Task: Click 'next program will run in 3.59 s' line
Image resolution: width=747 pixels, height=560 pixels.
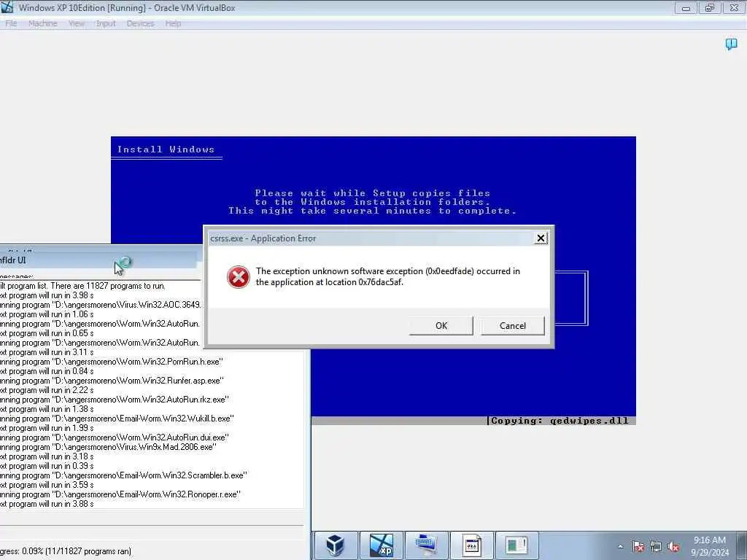Action: click(x=47, y=485)
